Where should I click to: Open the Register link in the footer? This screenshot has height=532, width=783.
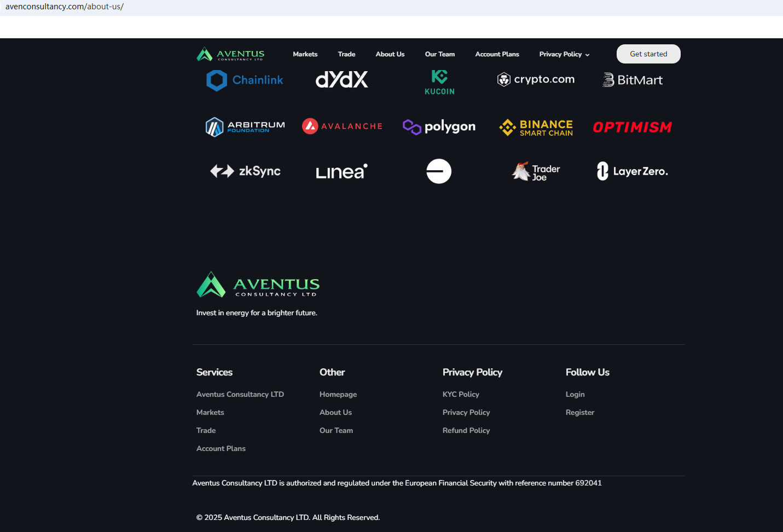tap(580, 412)
